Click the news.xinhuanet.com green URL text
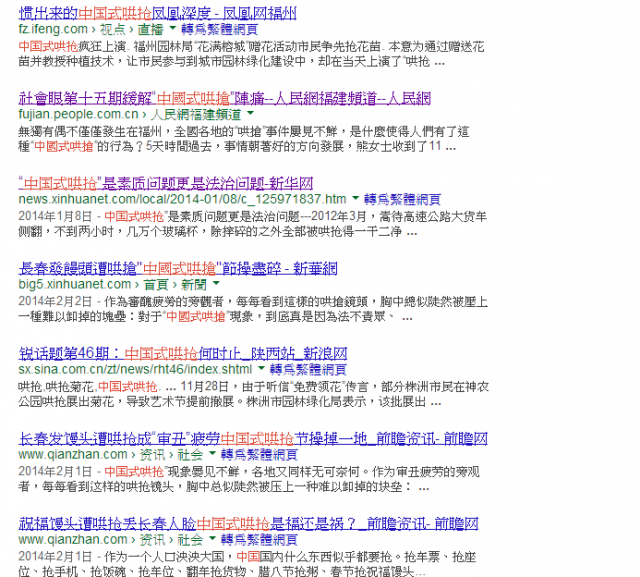Image resolution: width=640 pixels, height=577 pixels. click(x=182, y=199)
